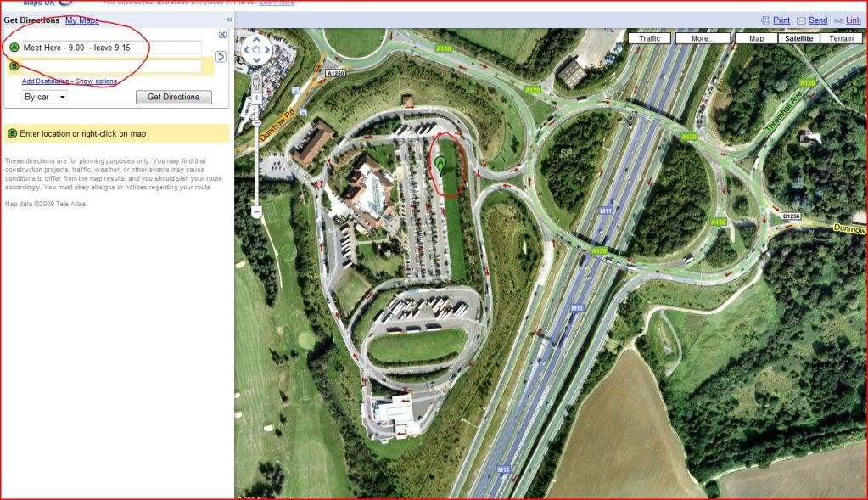Viewport: 868px width, 500px height.
Task: Pan the map up with the arrow
Action: (x=256, y=39)
